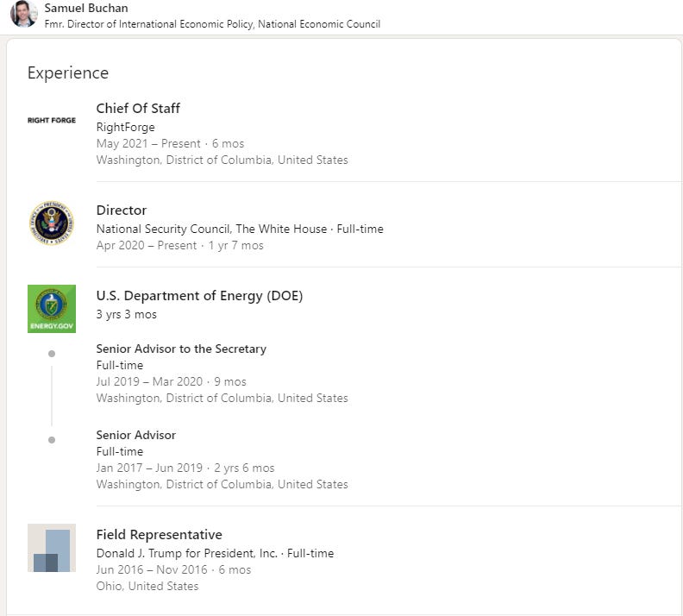Click the Washington location under the Jan 2017 role

(x=222, y=485)
